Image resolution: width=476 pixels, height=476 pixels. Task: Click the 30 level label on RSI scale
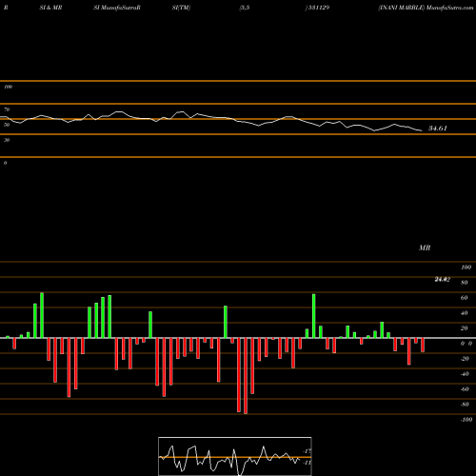point(7,140)
